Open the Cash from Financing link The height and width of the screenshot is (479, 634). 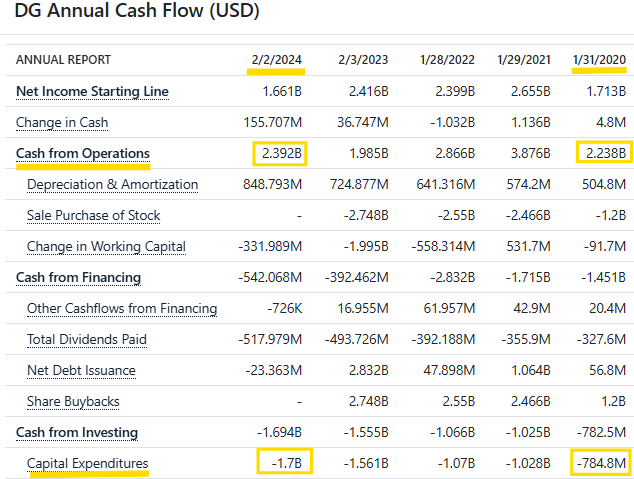click(78, 277)
